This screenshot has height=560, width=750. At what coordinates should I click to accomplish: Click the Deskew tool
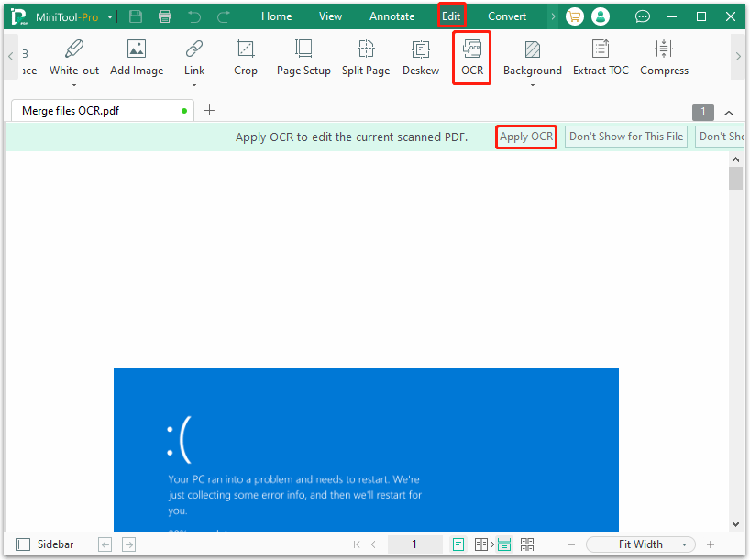[421, 59]
